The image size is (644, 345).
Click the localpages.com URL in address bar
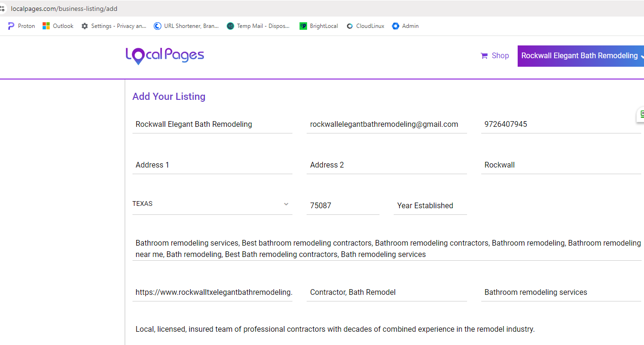64,9
